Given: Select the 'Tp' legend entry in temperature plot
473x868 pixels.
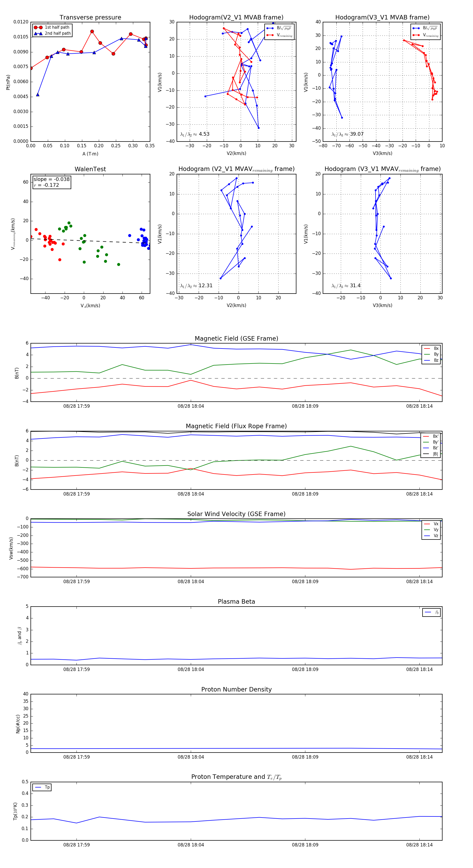Looking at the screenshot, I should pyautogui.click(x=42, y=787).
